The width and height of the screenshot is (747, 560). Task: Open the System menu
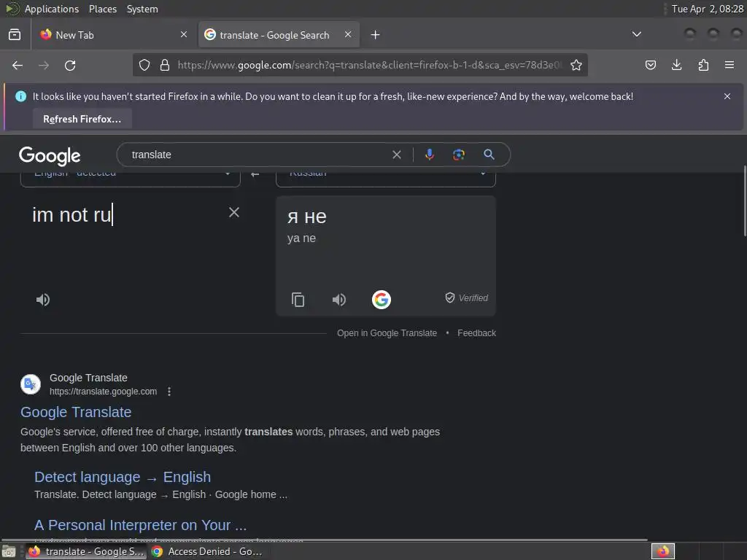click(142, 9)
